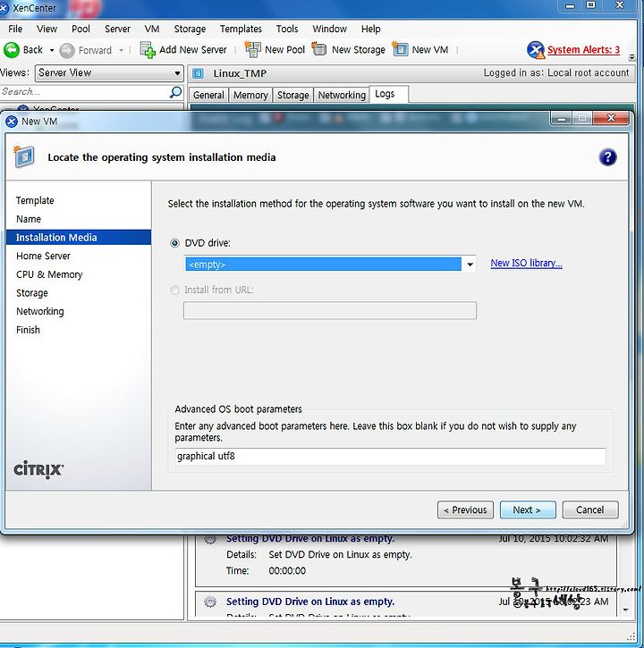This screenshot has height=648, width=644.
Task: Click the Logs panel scrollbar down arrow
Action: (x=626, y=610)
